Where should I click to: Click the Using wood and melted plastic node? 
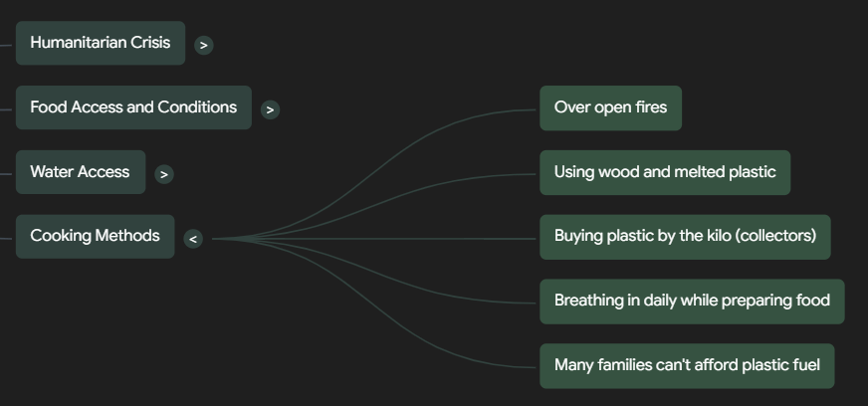coord(665,172)
